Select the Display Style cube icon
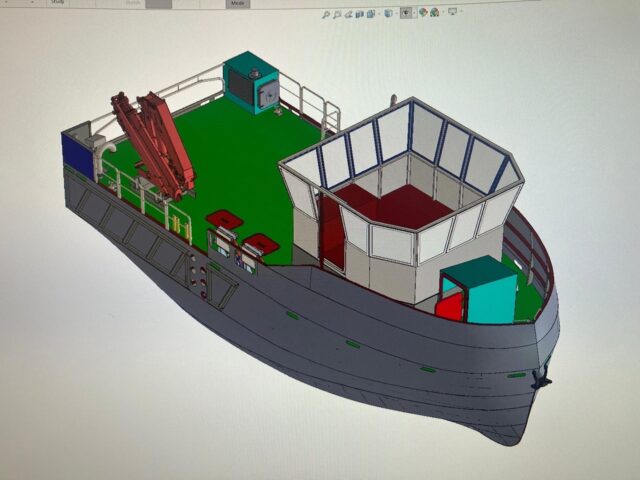 (387, 12)
